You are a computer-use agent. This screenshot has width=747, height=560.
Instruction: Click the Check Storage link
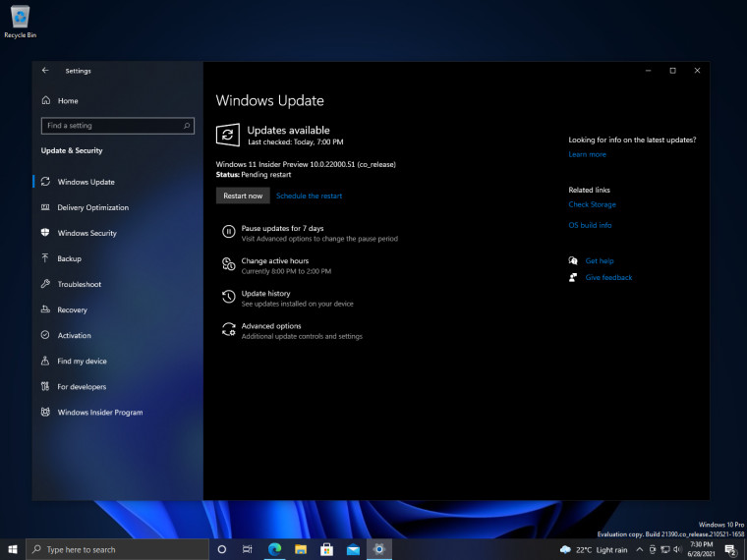tap(592, 204)
